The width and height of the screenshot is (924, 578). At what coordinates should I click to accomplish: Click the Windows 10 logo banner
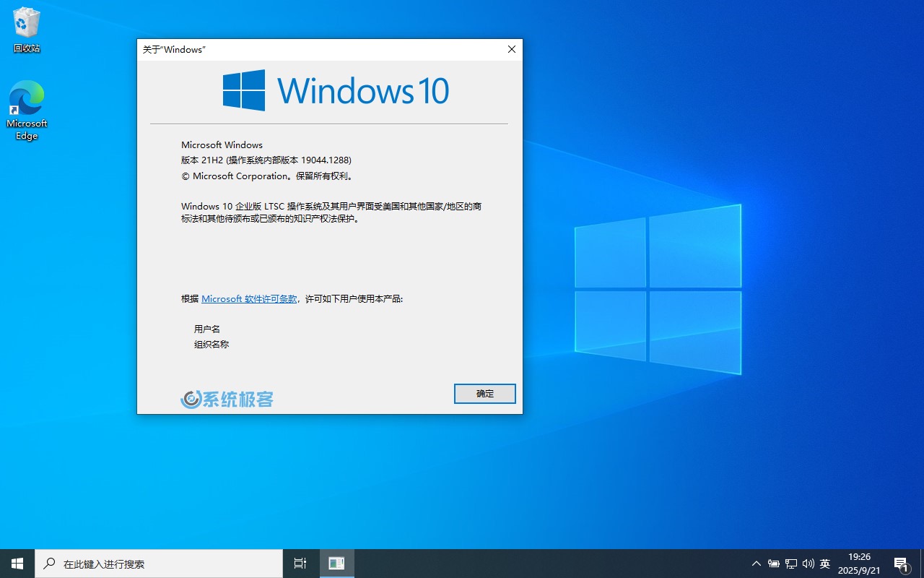(x=336, y=90)
